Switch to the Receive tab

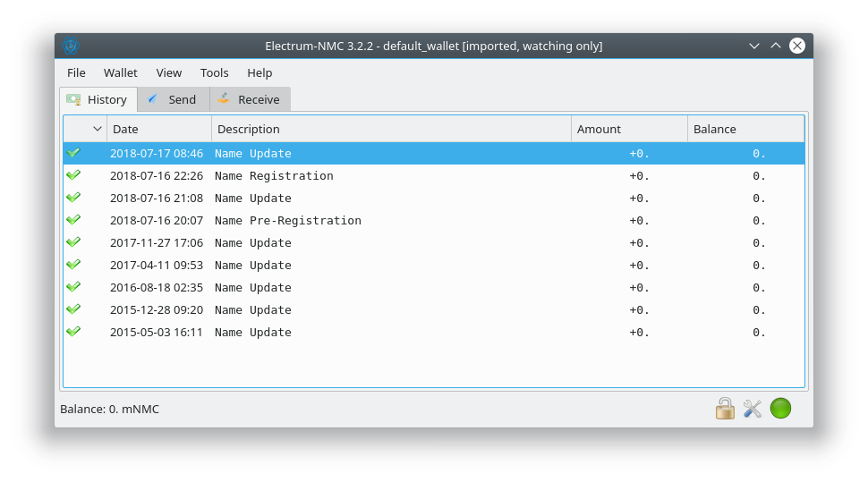tap(250, 99)
